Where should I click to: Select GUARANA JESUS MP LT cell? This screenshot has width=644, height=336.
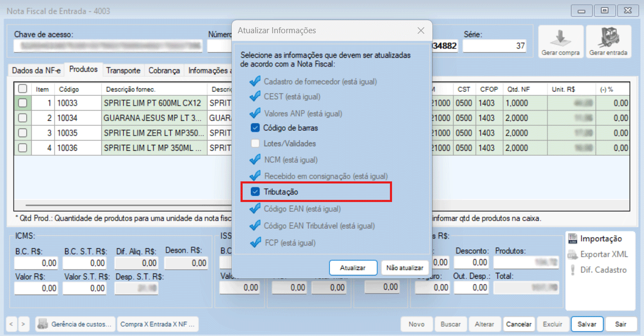coord(154,118)
